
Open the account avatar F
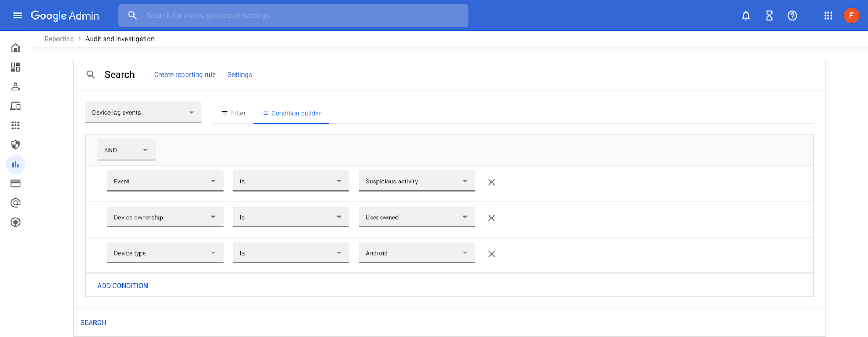851,16
